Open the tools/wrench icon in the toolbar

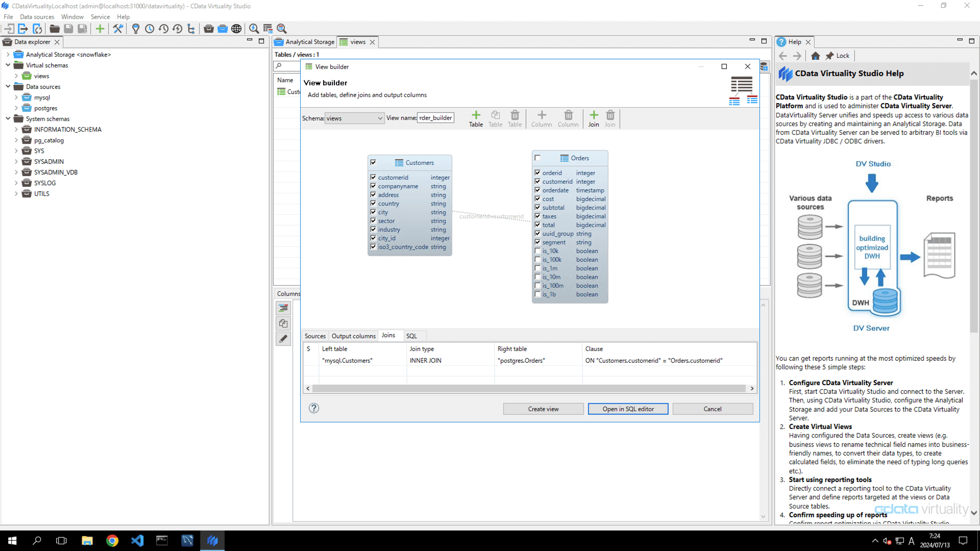coord(118,29)
